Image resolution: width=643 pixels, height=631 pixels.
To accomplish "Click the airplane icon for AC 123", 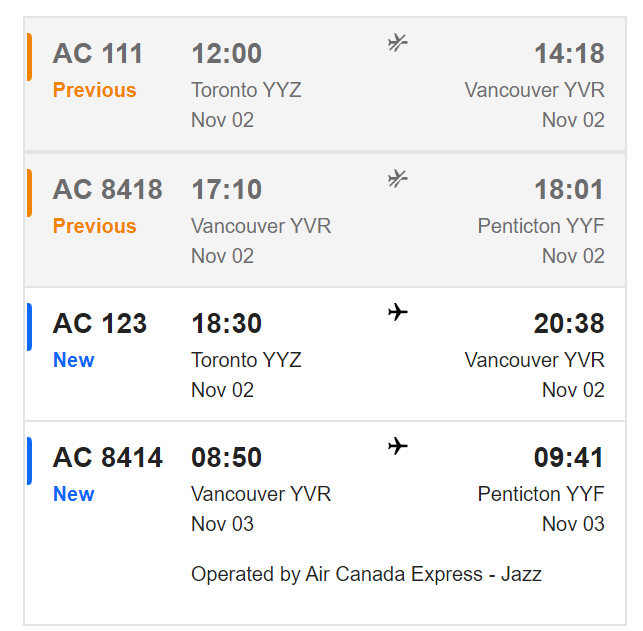I will tap(398, 312).
